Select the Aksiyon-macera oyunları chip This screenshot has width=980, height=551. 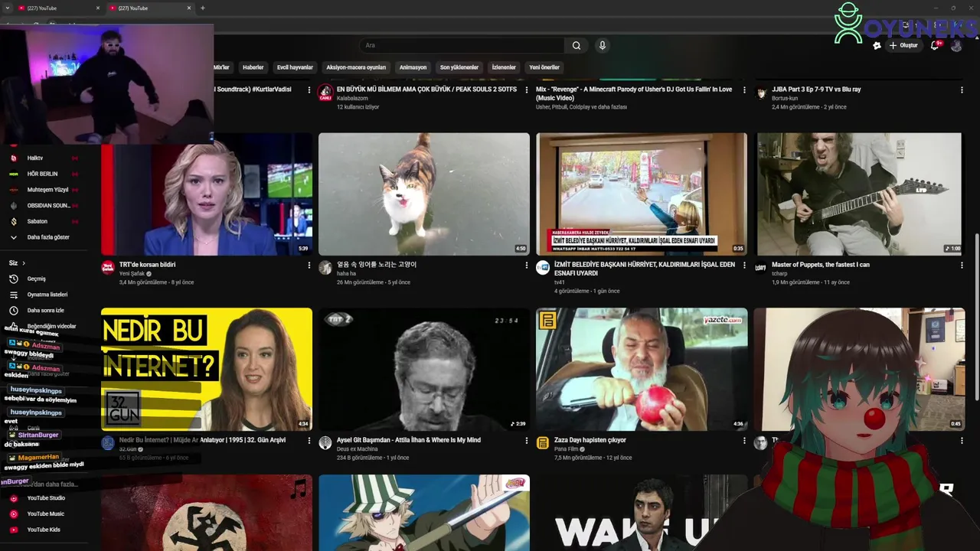pyautogui.click(x=356, y=67)
